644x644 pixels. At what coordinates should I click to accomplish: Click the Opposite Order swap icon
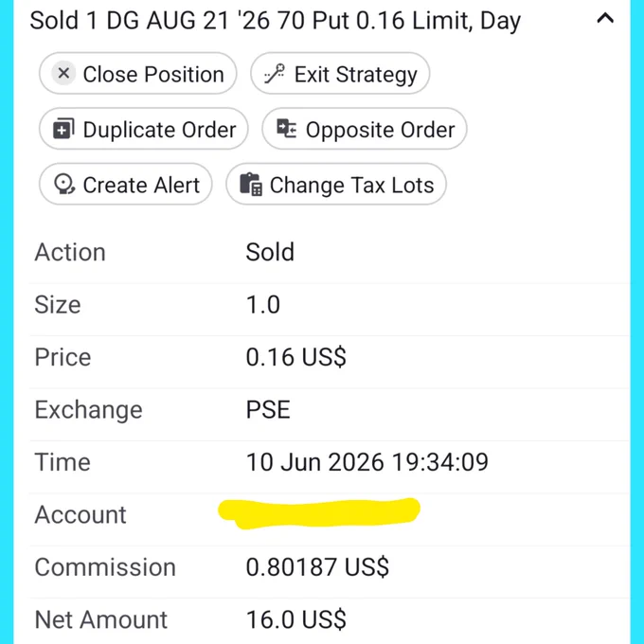click(286, 129)
